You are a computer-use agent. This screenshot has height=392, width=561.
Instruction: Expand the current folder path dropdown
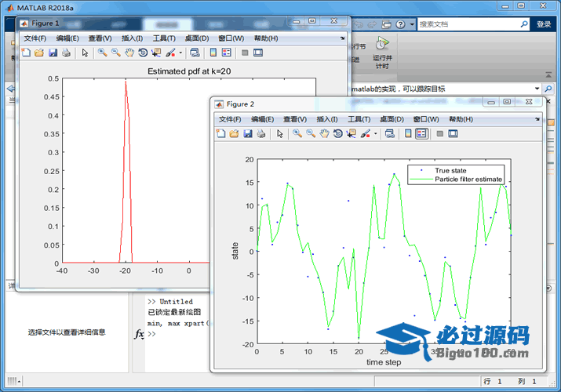pyautogui.click(x=537, y=89)
